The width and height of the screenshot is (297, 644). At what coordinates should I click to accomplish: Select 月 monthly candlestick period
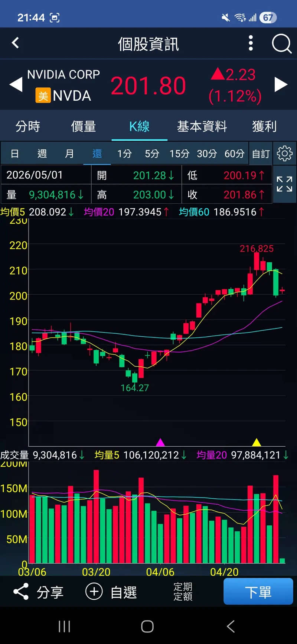69,153
